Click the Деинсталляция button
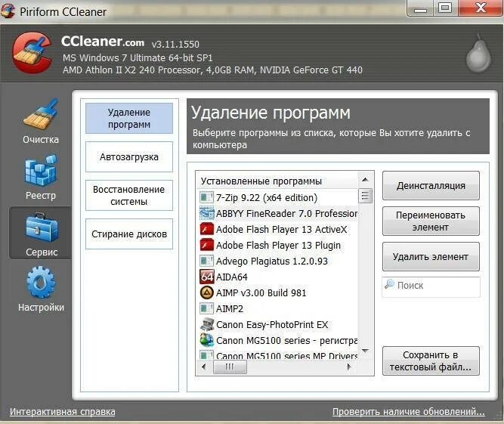 pyautogui.click(x=431, y=185)
